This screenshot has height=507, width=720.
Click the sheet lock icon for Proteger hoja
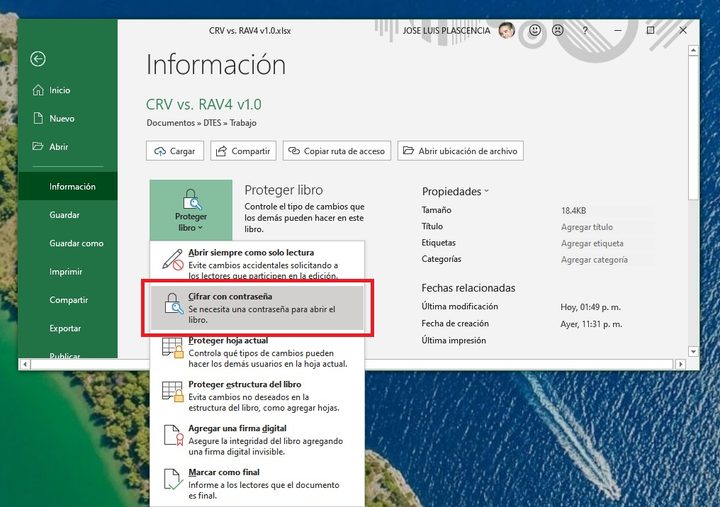point(173,348)
